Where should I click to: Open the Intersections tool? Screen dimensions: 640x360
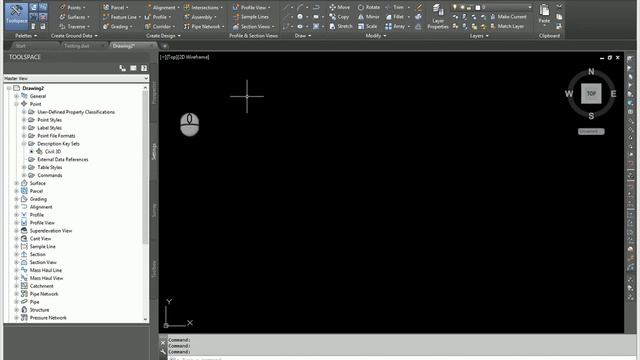coord(203,7)
